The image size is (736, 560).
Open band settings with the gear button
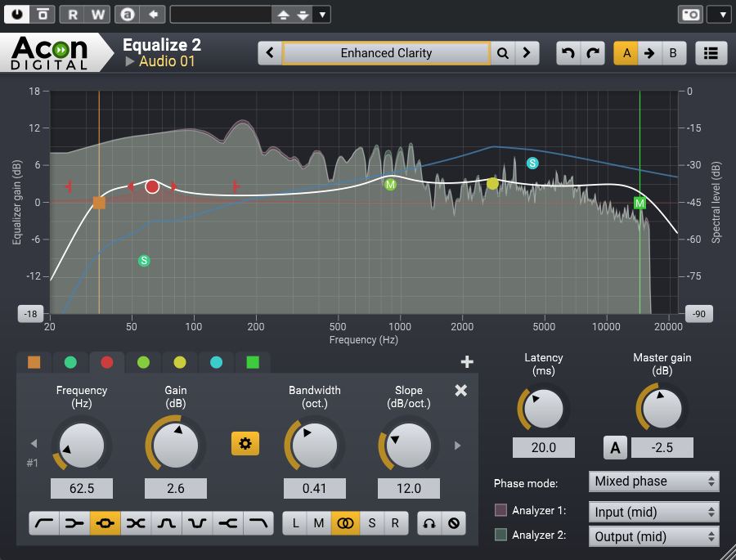coord(245,443)
